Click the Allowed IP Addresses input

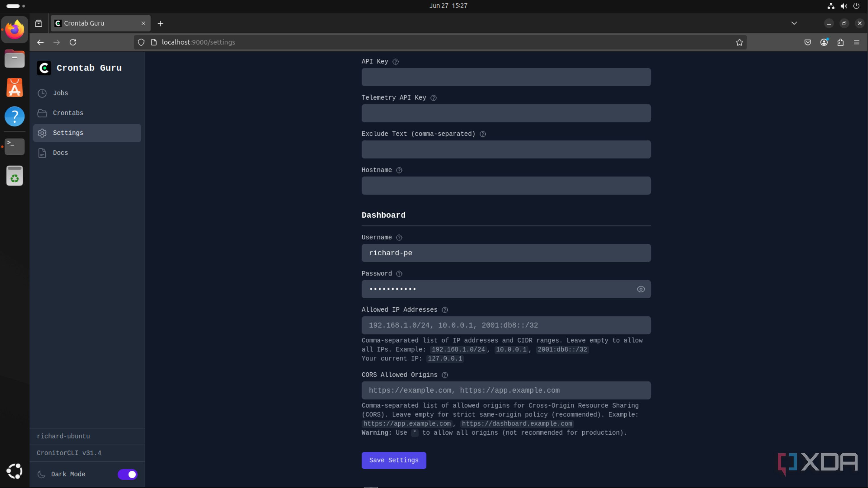pos(506,325)
